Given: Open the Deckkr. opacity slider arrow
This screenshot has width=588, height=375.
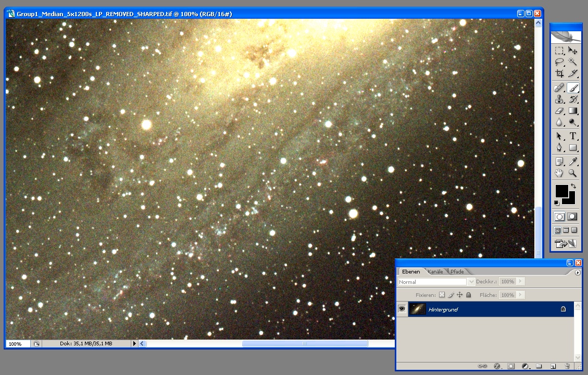Looking at the screenshot, I should [520, 281].
